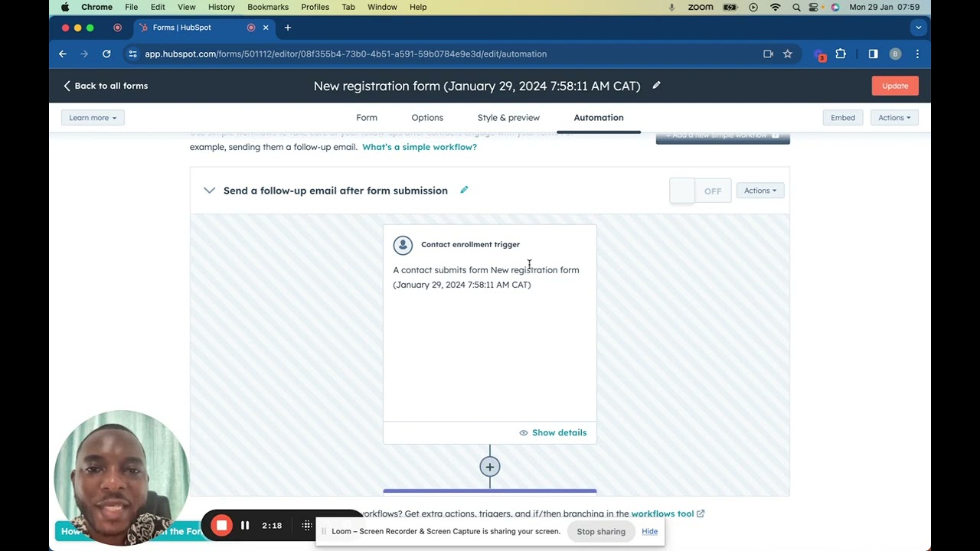980x551 pixels.
Task: Hide the Loom screen sharing bar
Action: [649, 531]
